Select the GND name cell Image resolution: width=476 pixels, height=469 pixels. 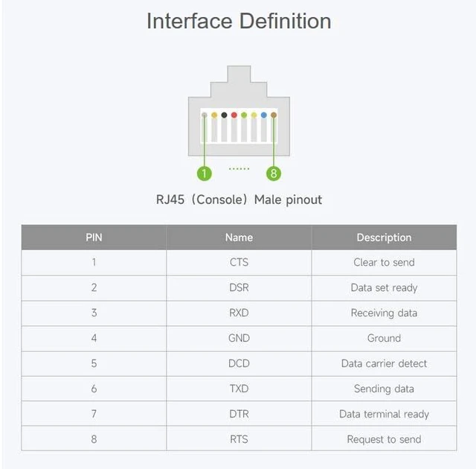[239, 339]
